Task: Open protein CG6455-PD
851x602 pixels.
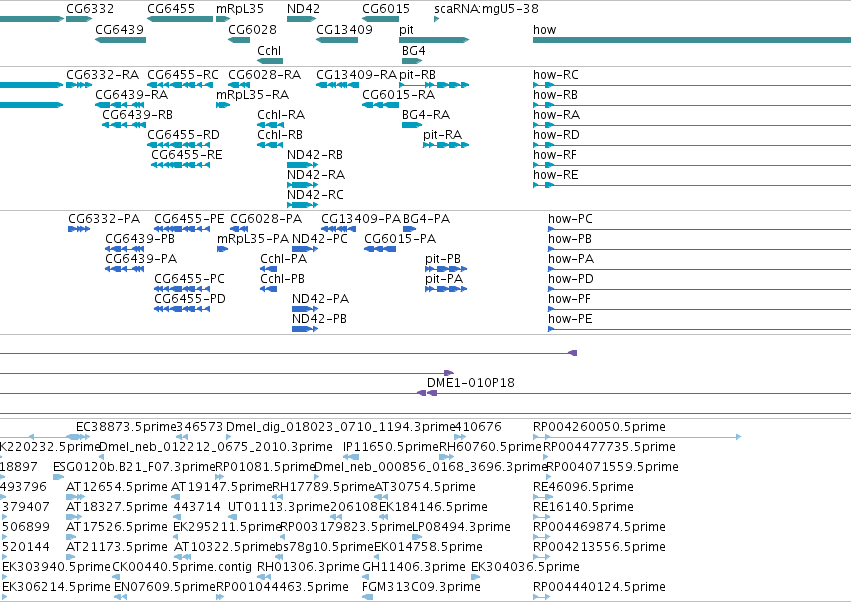Action: click(x=190, y=299)
